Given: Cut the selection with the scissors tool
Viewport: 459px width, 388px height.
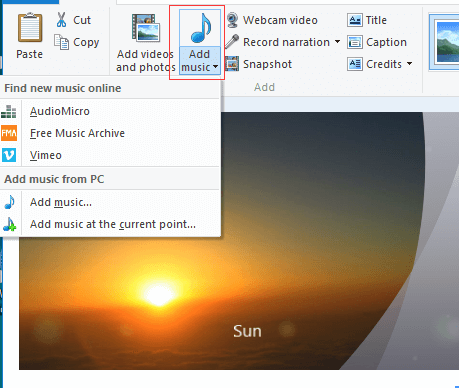Looking at the screenshot, I should 73,20.
